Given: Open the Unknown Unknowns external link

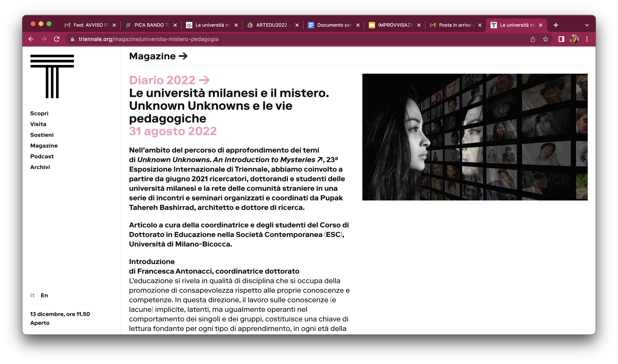Looking at the screenshot, I should (229, 160).
